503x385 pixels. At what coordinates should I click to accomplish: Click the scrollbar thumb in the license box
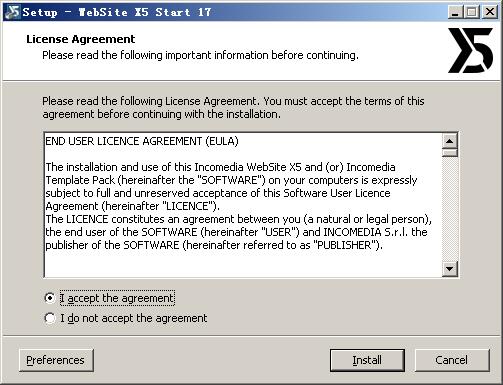[x=450, y=153]
